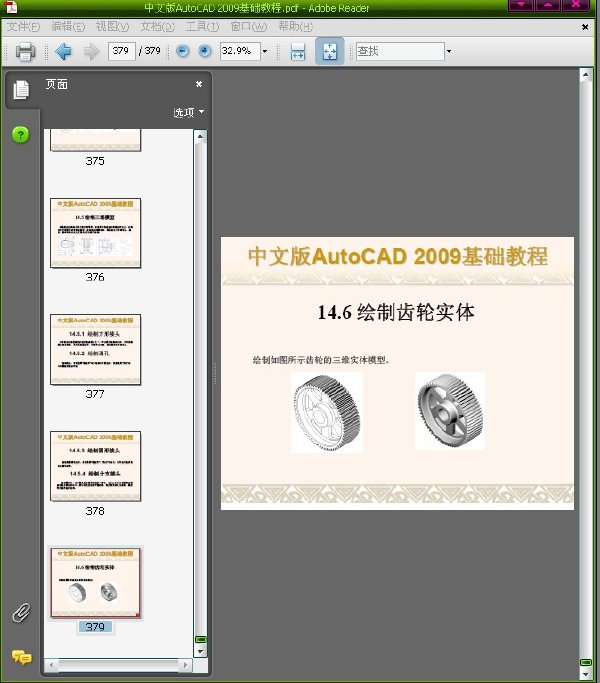Click the Adobe PDF title bar icon
This screenshot has height=683, width=600.
click(x=10, y=7)
